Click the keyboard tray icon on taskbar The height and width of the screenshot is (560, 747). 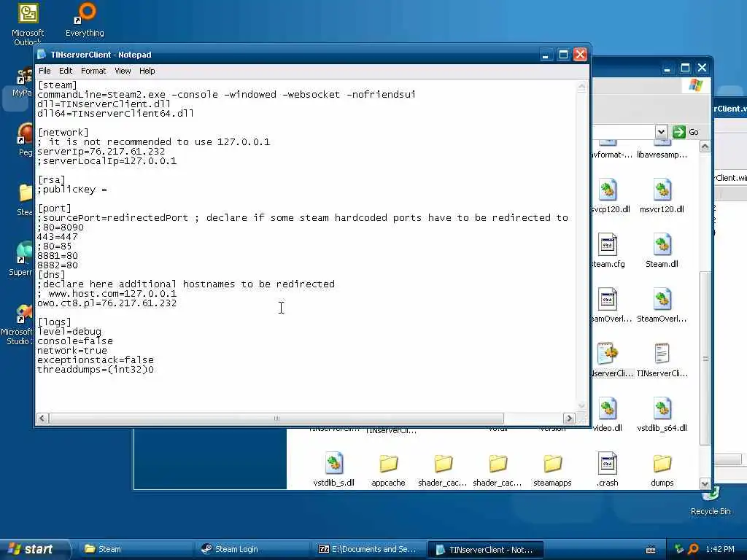tap(650, 550)
